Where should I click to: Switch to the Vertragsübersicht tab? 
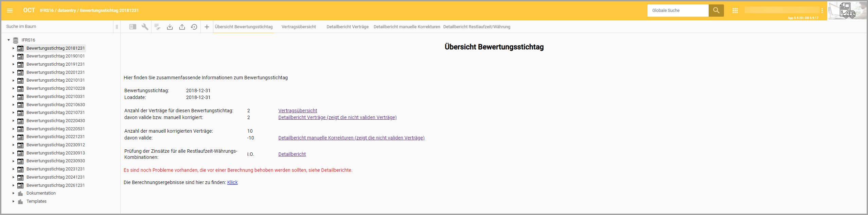pos(298,27)
